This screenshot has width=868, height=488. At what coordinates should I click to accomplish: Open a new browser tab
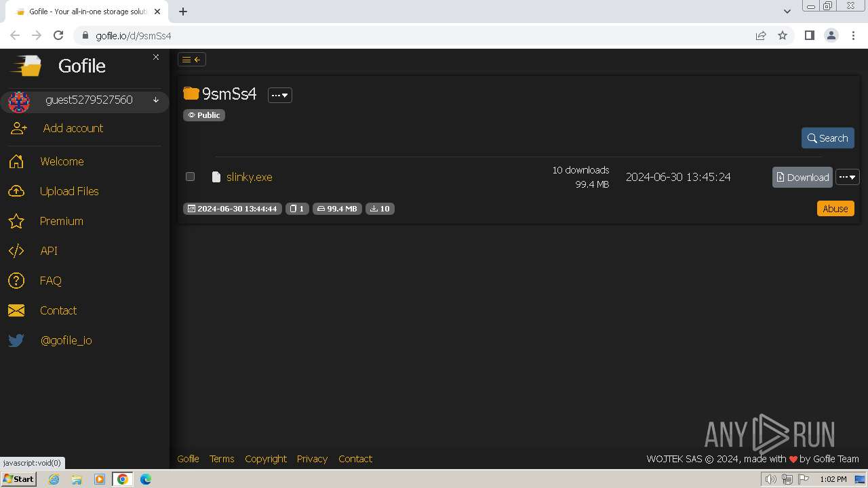(183, 12)
